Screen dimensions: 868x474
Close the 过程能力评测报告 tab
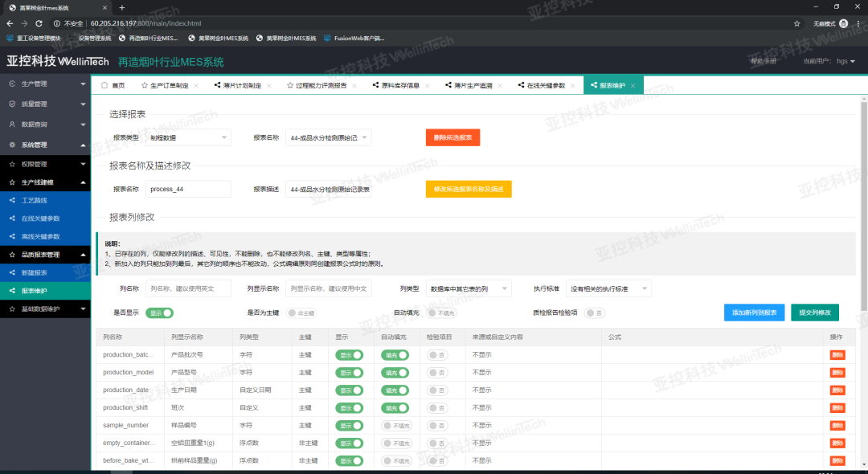click(x=354, y=86)
